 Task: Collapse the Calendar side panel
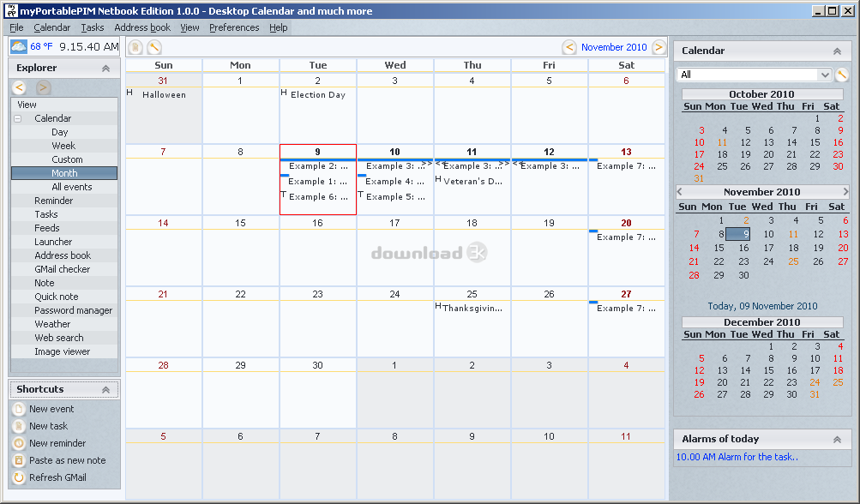tap(837, 51)
